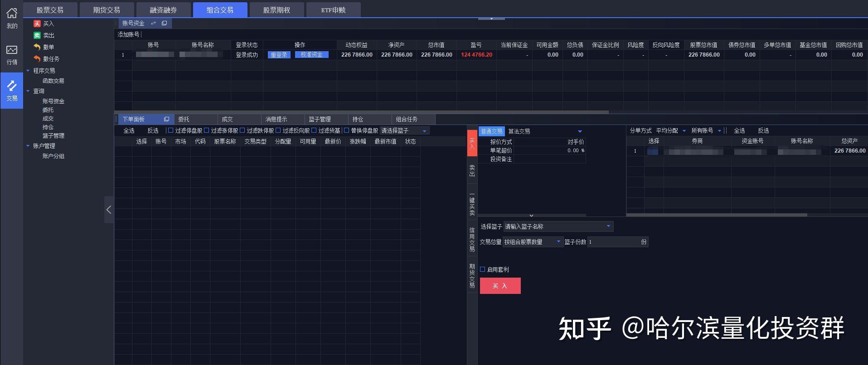Click the top center panel collapse handle

(491, 19)
